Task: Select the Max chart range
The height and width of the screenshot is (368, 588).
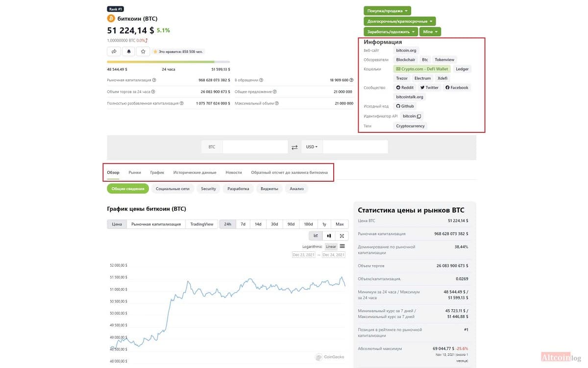Action: pyautogui.click(x=340, y=224)
